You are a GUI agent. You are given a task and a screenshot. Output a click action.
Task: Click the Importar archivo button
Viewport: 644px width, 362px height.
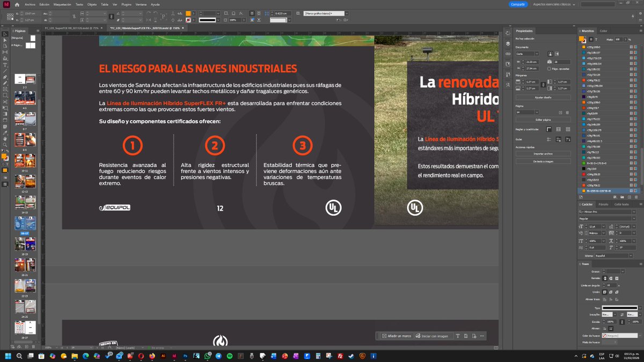pos(543,153)
